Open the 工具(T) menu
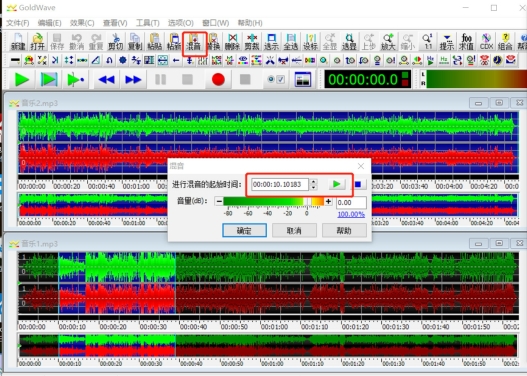Screen dimensions: 527x376 (148, 23)
